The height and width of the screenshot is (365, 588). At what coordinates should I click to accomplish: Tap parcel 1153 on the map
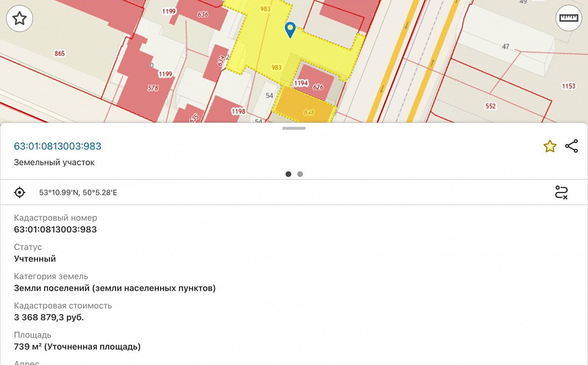(568, 86)
